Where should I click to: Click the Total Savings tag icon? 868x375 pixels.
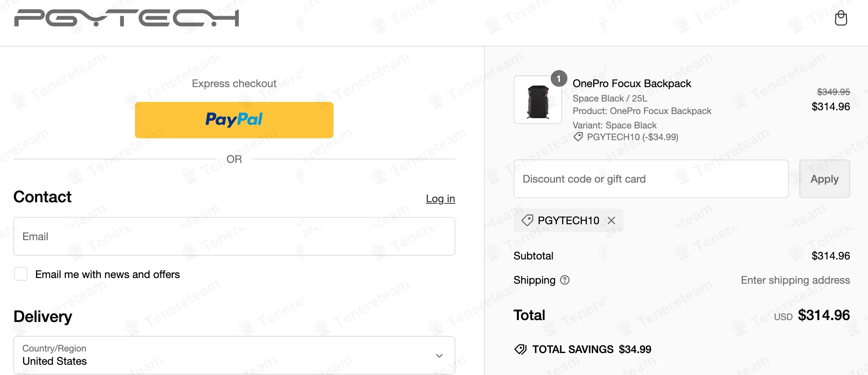coord(520,349)
